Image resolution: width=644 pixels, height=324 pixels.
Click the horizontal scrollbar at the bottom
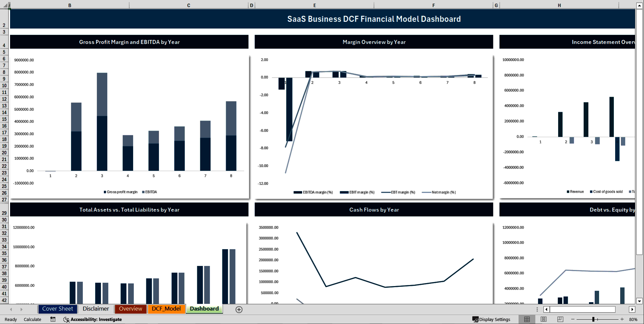pyautogui.click(x=583, y=309)
